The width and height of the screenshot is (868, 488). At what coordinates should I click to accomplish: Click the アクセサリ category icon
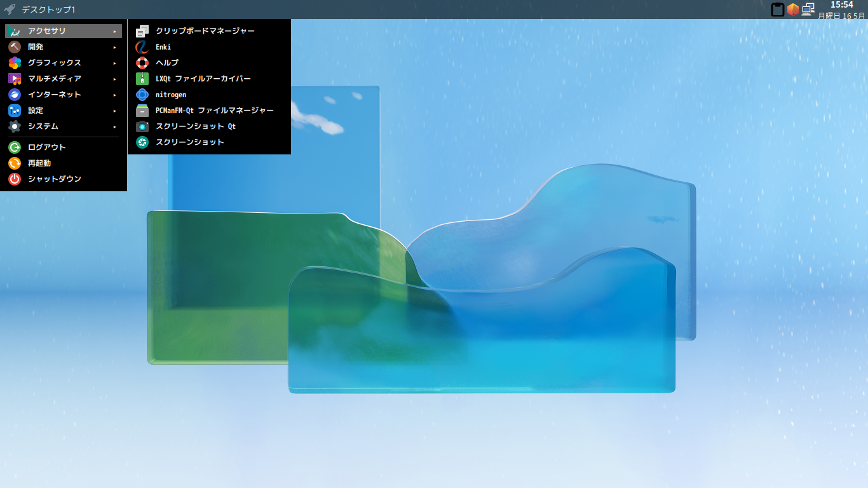tap(15, 31)
